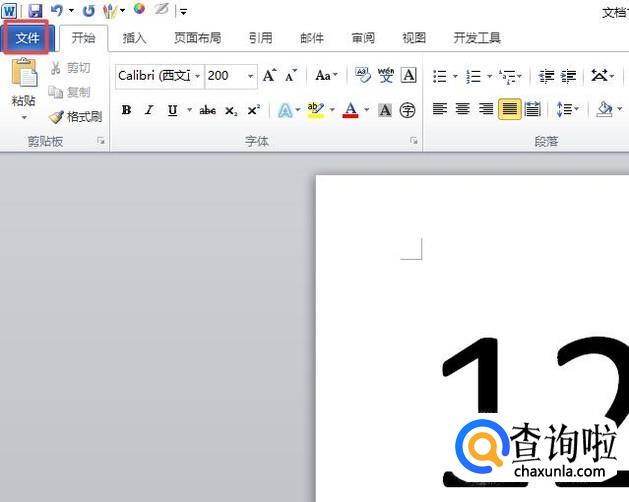Viewport: 629px width, 502px height.
Task: Click the 格式刷 format painter button
Action: pos(75,117)
